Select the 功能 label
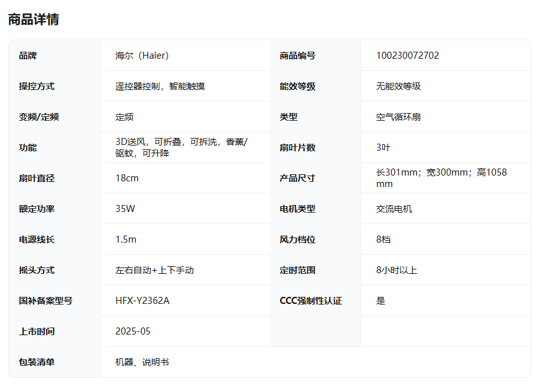The width and height of the screenshot is (535, 392). click(27, 147)
